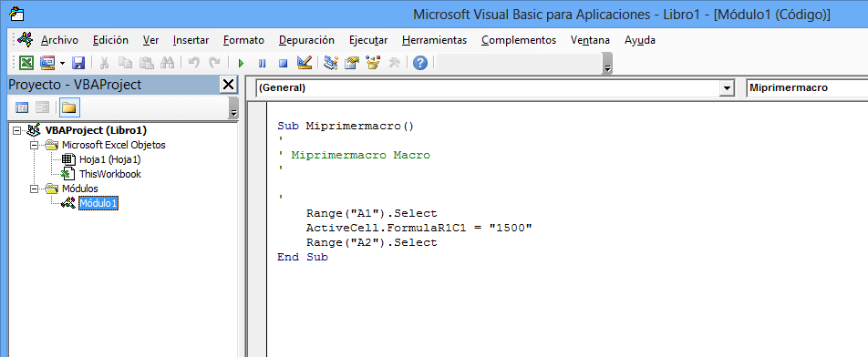The width and height of the screenshot is (868, 357).
Task: Open the Herramientas menu
Action: [435, 40]
